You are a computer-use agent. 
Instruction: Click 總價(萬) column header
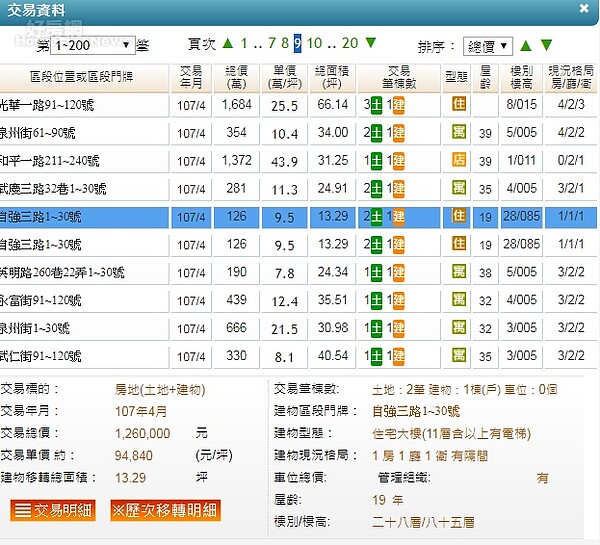point(236,77)
